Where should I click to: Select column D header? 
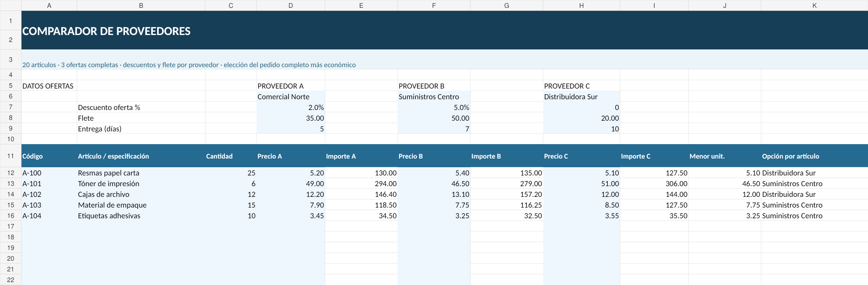point(291,5)
